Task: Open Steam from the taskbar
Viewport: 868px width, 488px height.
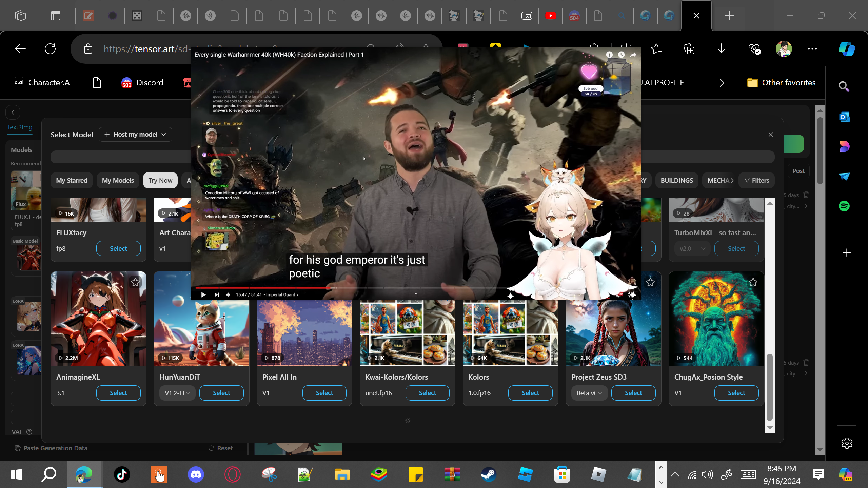Action: coord(489,474)
